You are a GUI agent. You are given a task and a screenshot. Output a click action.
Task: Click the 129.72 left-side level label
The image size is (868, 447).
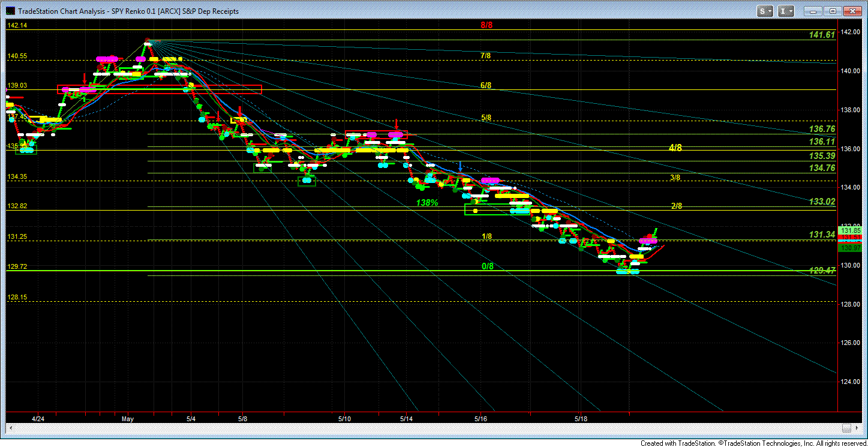[17, 266]
